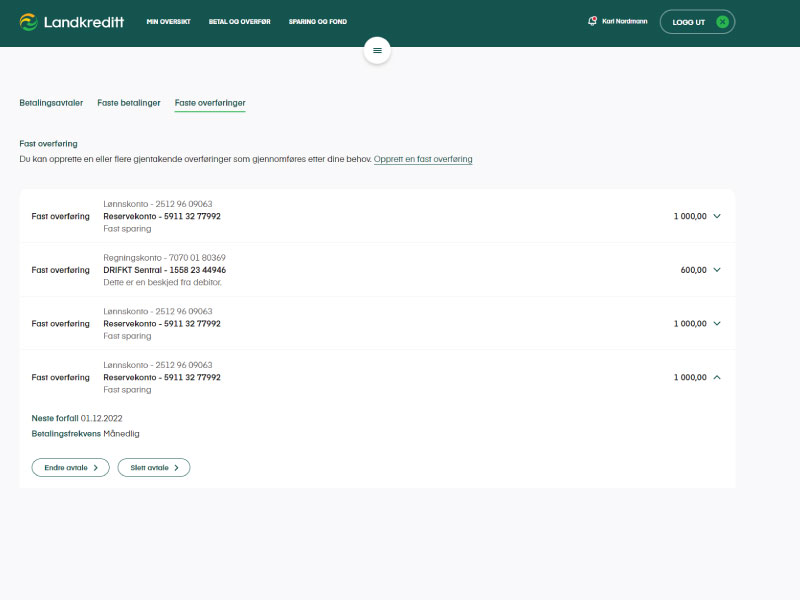Expand the third fast overføring row chevron
This screenshot has height=600, width=800.
pyautogui.click(x=717, y=324)
